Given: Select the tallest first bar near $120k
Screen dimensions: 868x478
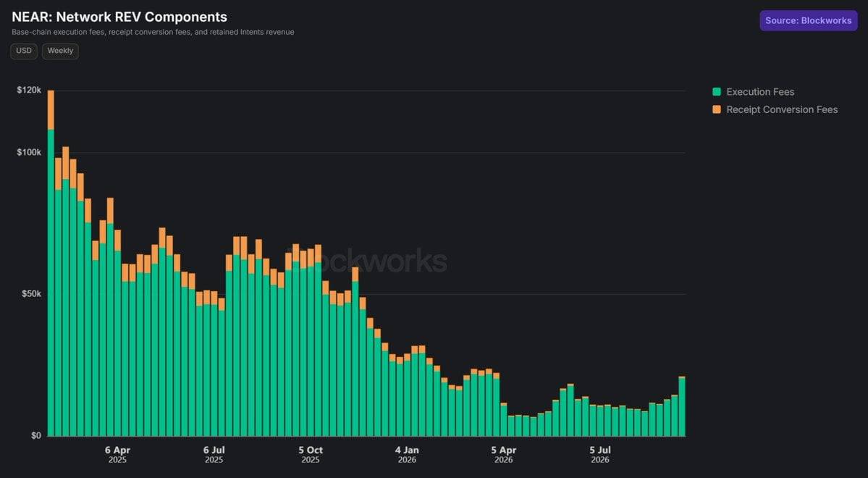Looking at the screenshot, I should (51, 263).
